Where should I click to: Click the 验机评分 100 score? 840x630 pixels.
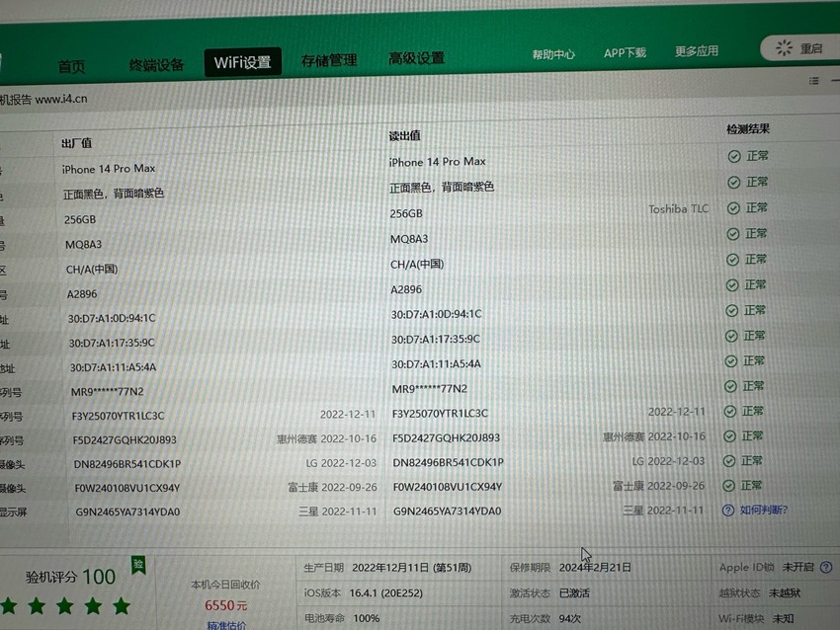[x=70, y=577]
